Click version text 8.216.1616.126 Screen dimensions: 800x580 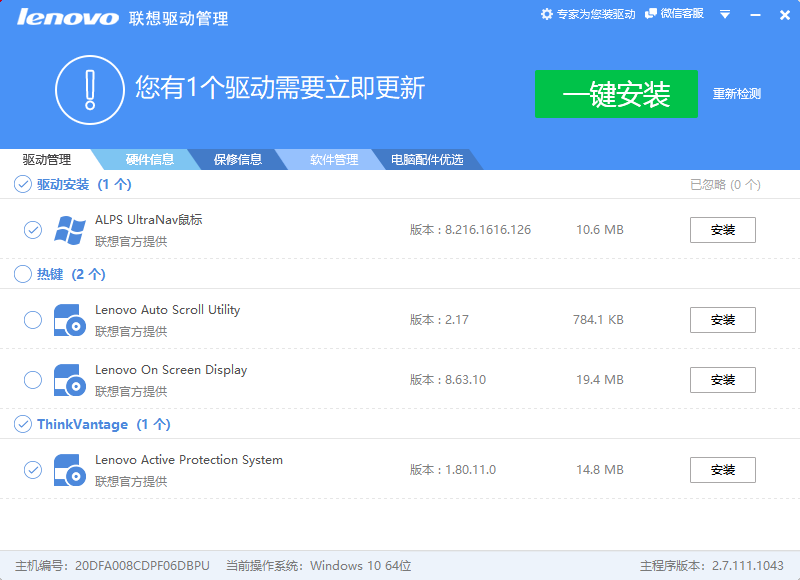488,230
